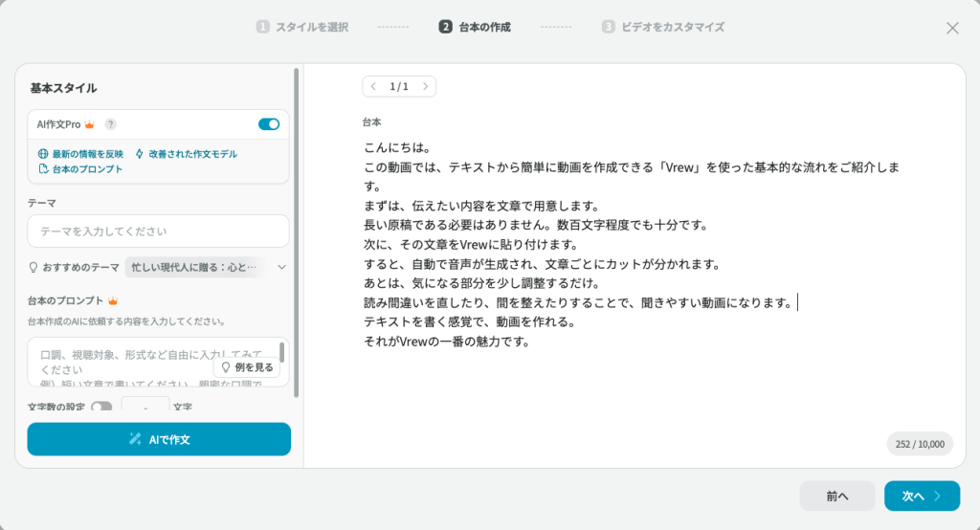Screen dimensions: 980x530
Task: Click the crown icon beside 台本のプロンプト heading
Action: [x=112, y=300]
